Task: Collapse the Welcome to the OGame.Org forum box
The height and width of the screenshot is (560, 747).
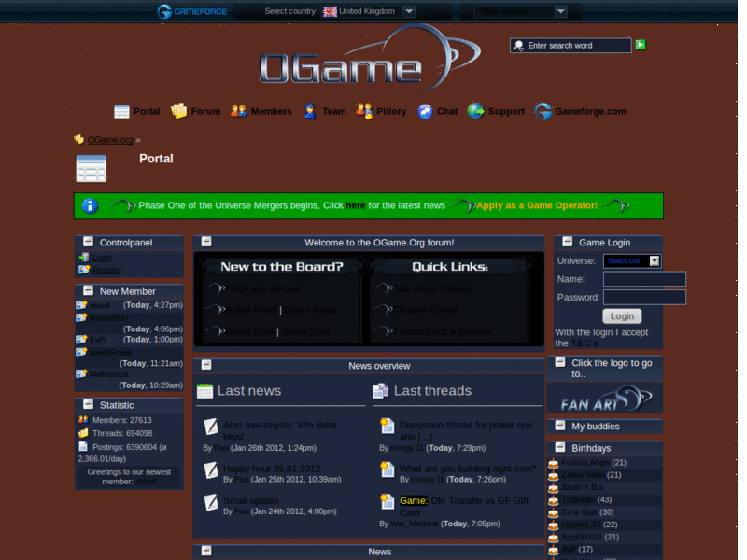Action: (x=206, y=242)
